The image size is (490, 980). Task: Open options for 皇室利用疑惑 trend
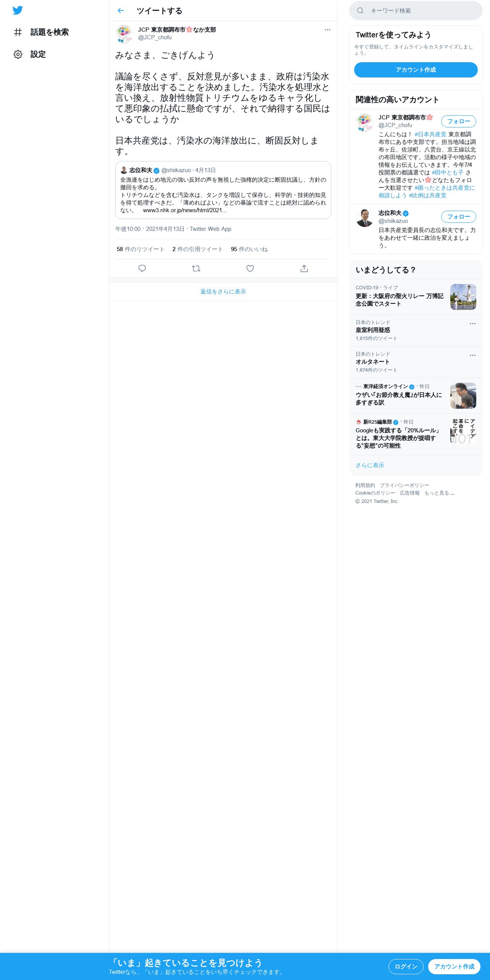click(472, 324)
